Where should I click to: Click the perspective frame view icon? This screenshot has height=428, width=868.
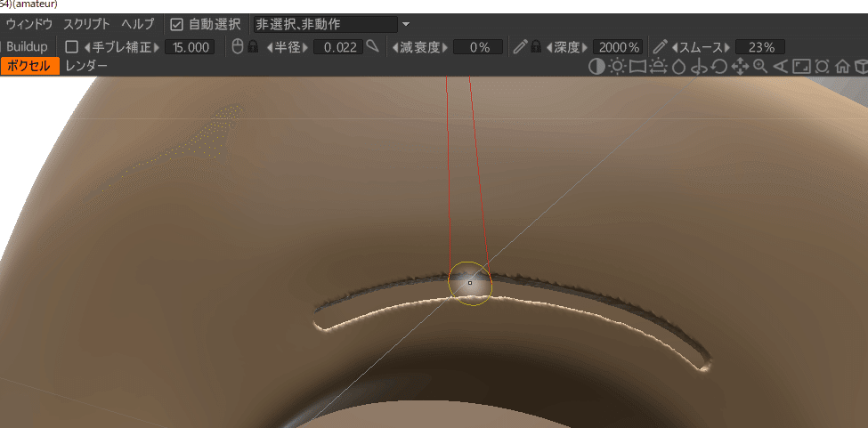tap(637, 67)
